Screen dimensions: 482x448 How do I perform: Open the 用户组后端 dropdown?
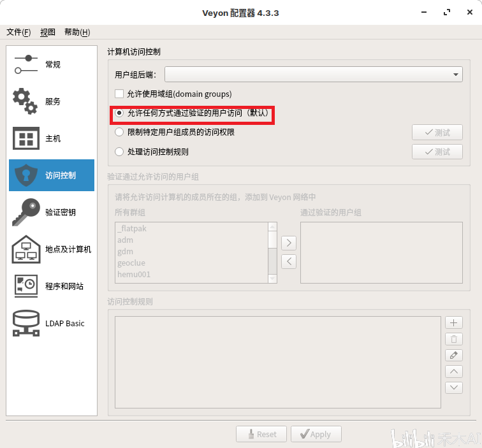[314, 75]
